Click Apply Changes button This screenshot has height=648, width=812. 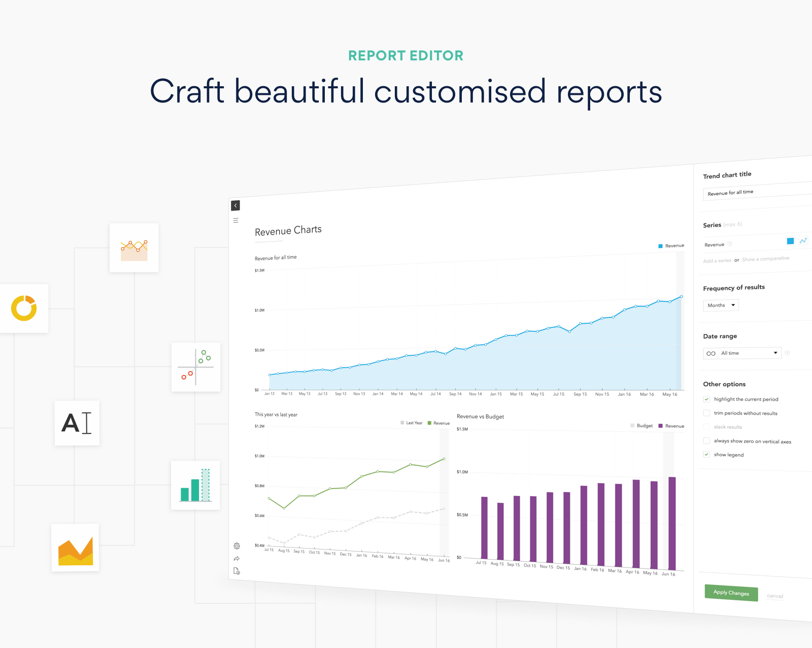pyautogui.click(x=731, y=593)
